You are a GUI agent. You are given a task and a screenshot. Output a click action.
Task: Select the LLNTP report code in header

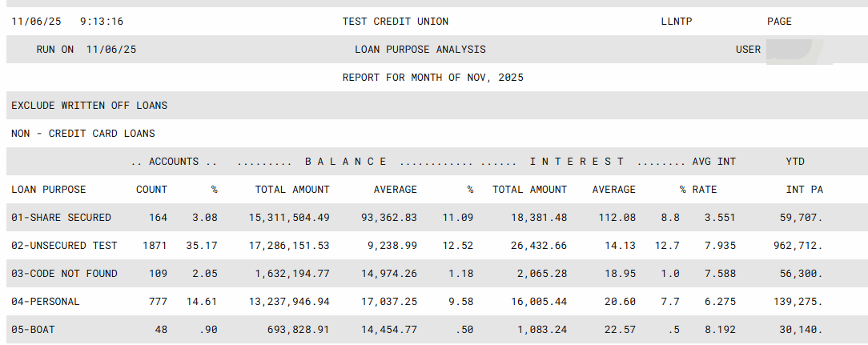click(671, 22)
